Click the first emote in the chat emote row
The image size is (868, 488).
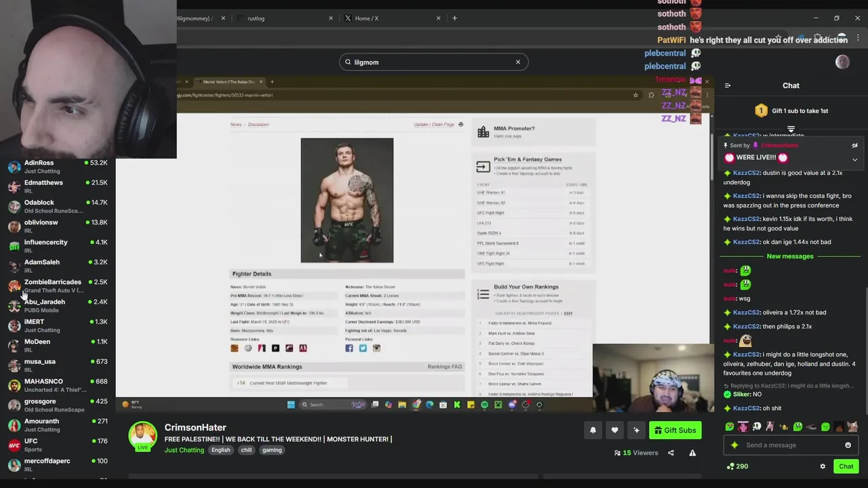730,426
